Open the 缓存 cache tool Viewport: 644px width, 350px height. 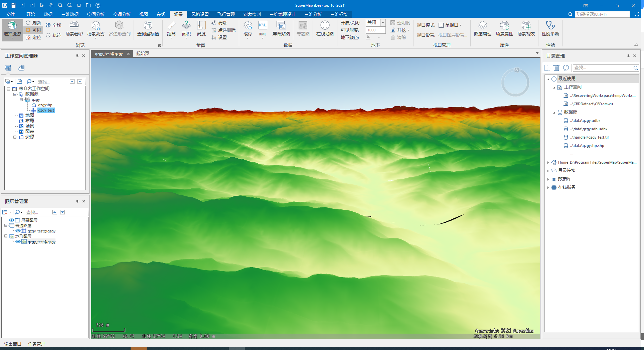click(248, 29)
